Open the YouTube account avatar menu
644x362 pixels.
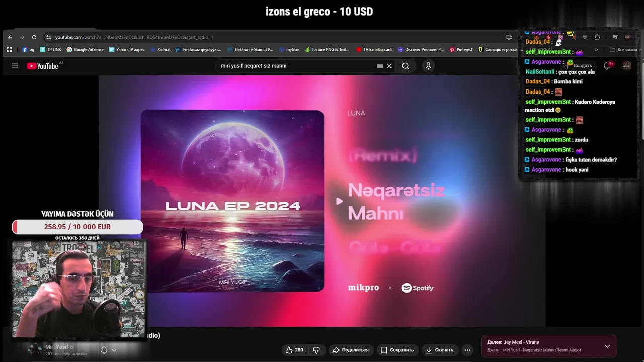pyautogui.click(x=626, y=66)
